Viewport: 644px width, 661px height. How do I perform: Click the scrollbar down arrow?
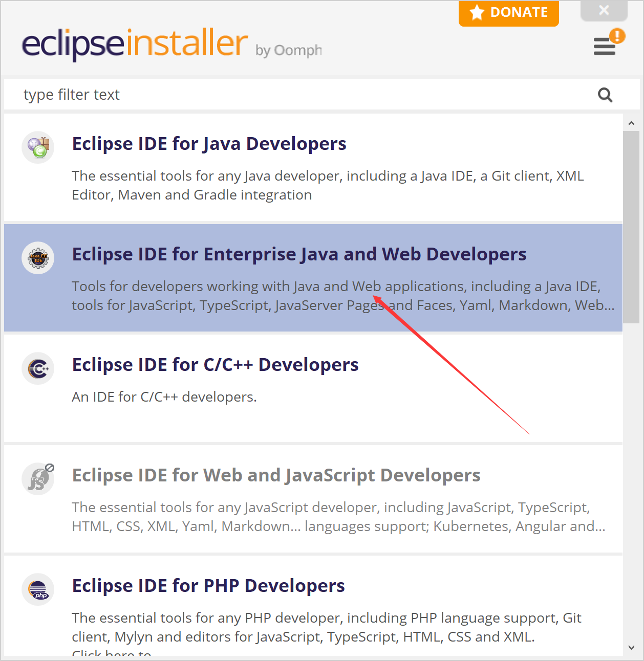coord(631,647)
